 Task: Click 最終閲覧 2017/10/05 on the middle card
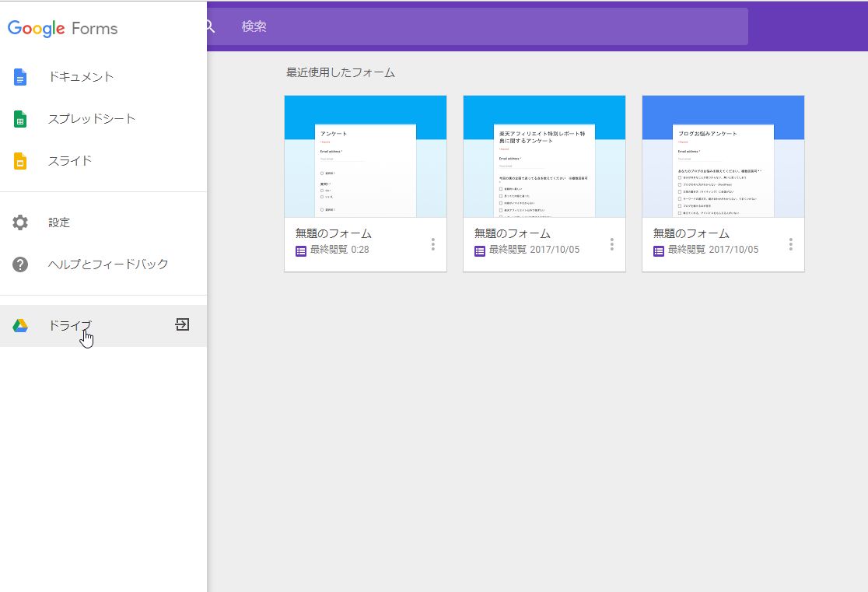pos(534,250)
